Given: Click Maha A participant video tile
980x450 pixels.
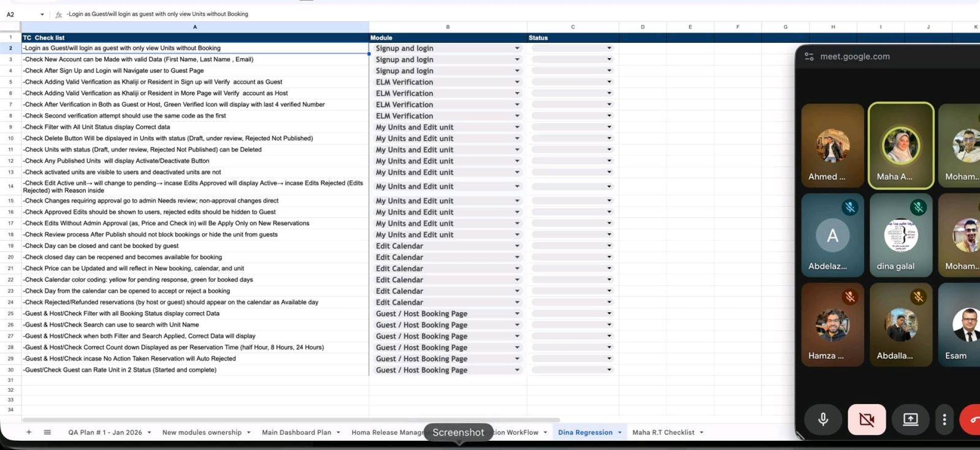Looking at the screenshot, I should [901, 145].
